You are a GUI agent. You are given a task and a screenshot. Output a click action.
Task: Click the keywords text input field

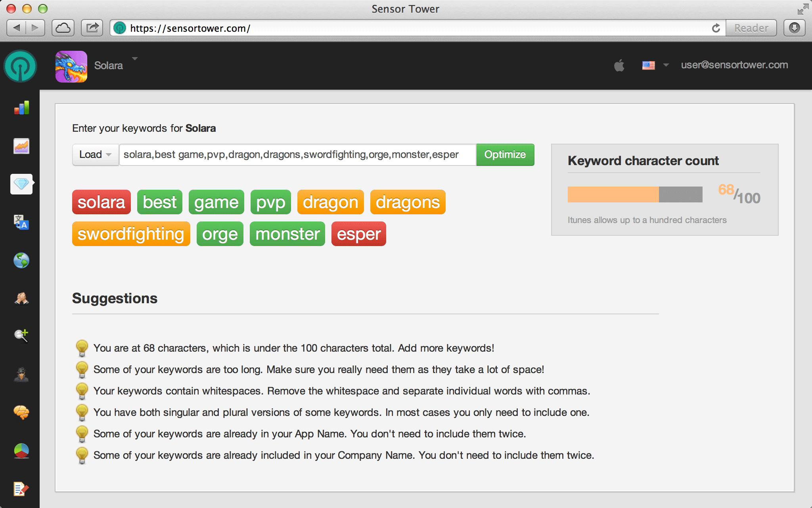[x=297, y=154]
